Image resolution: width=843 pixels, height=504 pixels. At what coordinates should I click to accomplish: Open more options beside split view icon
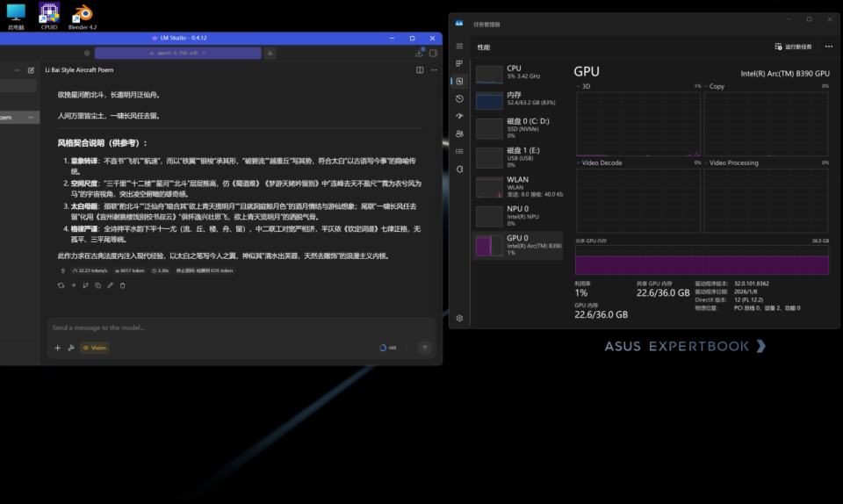pos(434,70)
